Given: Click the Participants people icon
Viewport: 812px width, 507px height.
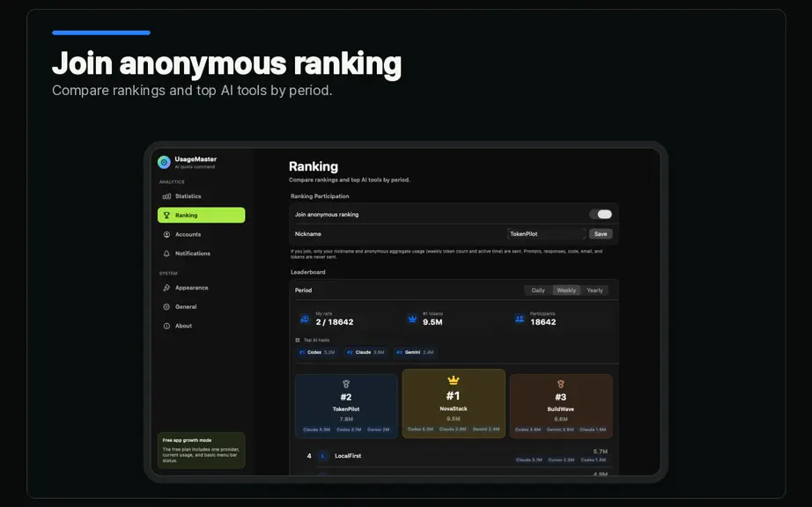Looking at the screenshot, I should click(x=520, y=319).
